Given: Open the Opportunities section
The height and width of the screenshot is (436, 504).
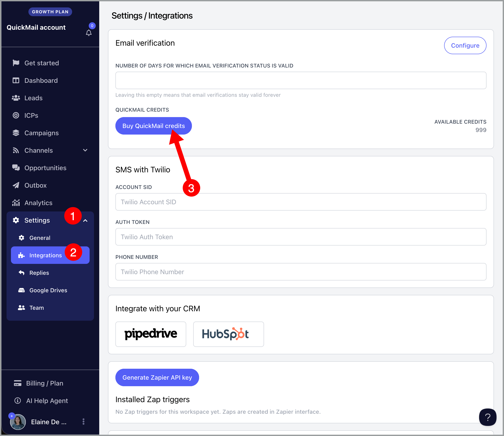Looking at the screenshot, I should tap(45, 168).
